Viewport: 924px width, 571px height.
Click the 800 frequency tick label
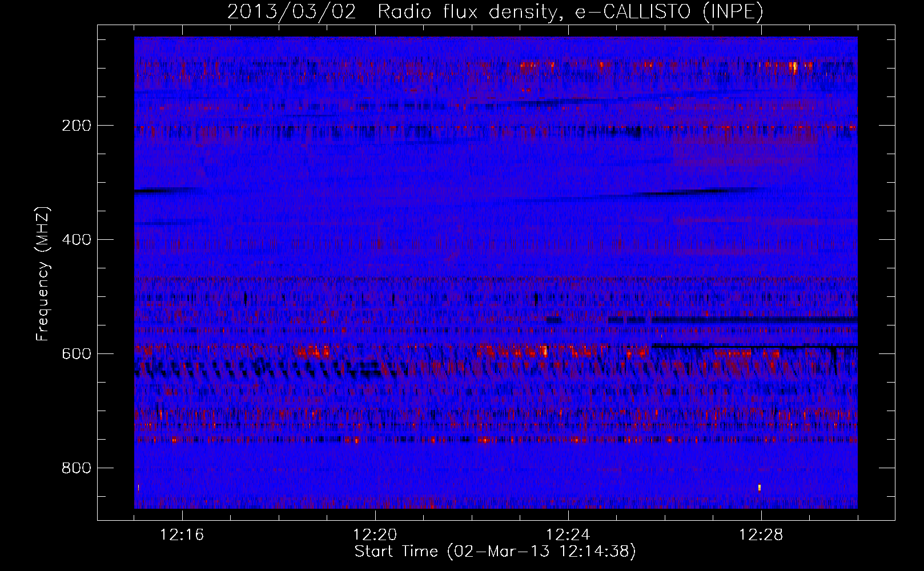(77, 468)
